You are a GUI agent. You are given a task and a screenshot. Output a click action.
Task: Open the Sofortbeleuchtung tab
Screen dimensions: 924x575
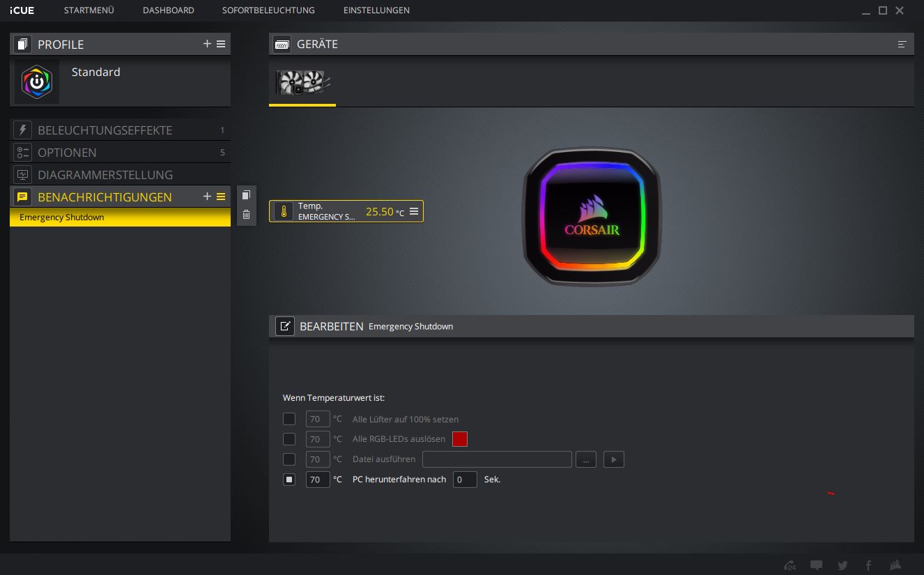pos(268,10)
